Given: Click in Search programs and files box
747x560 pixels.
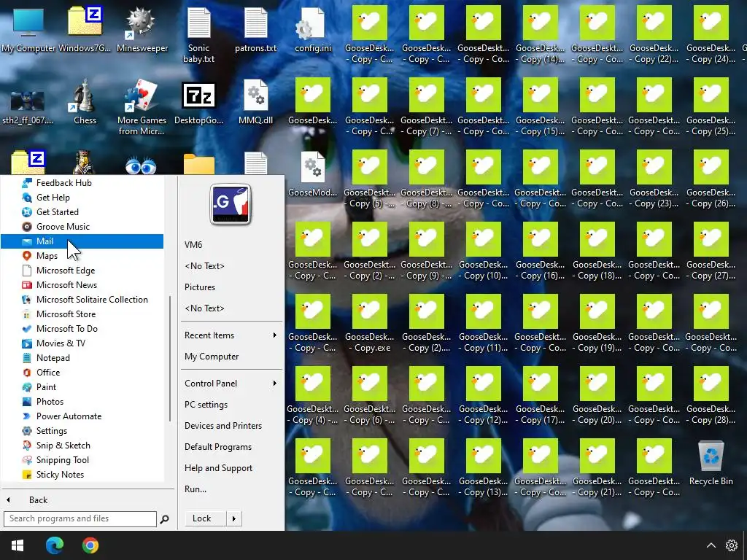Looking at the screenshot, I should point(80,518).
